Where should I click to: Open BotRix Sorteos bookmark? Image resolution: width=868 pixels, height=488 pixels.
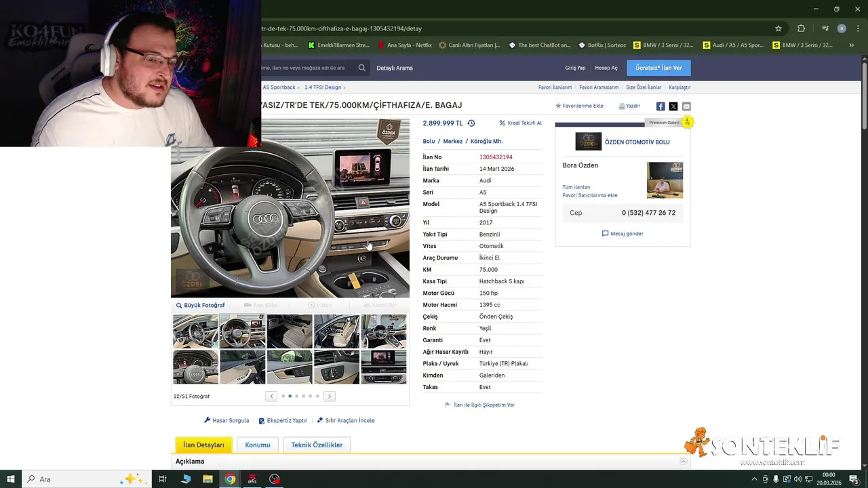(x=601, y=45)
